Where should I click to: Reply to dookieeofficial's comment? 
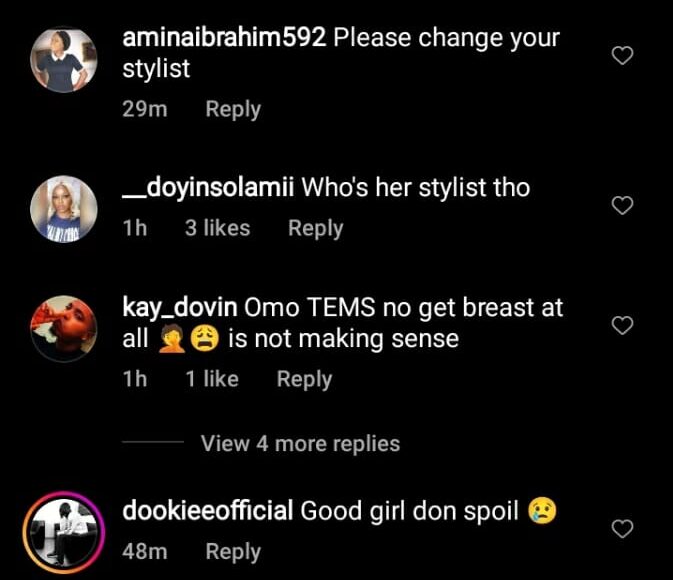[x=233, y=551]
